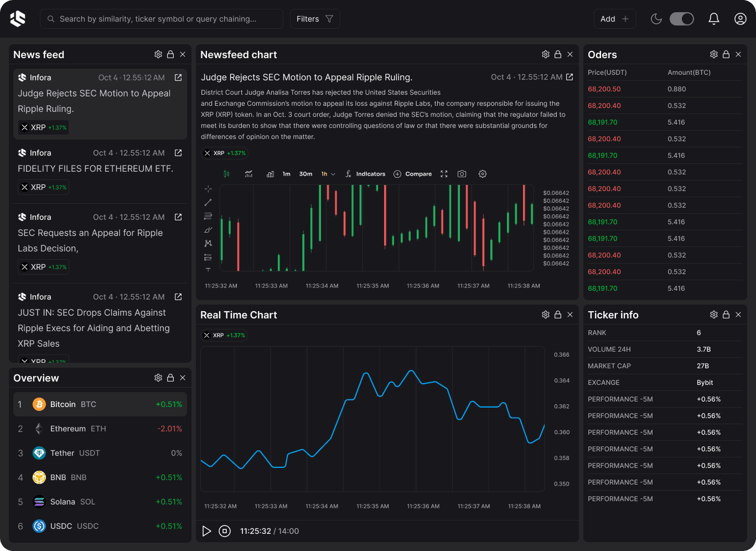Viewport: 756px width, 551px height.
Task: Select the crosshair cursor tool
Action: [208, 189]
